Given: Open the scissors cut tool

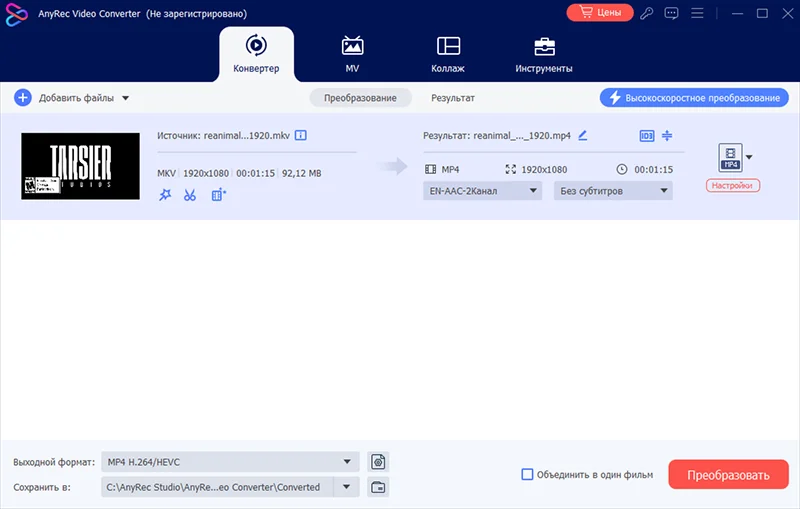Looking at the screenshot, I should [190, 195].
